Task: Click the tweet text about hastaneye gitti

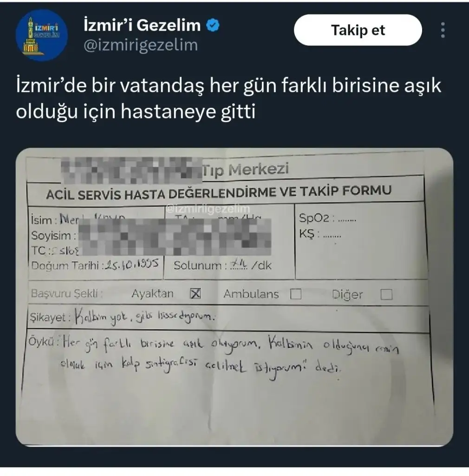Action: (228, 99)
